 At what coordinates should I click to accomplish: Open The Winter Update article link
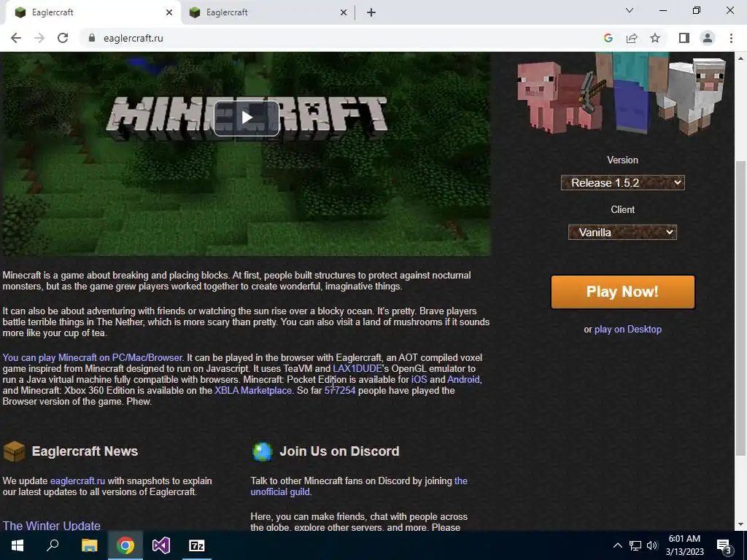[x=52, y=526]
